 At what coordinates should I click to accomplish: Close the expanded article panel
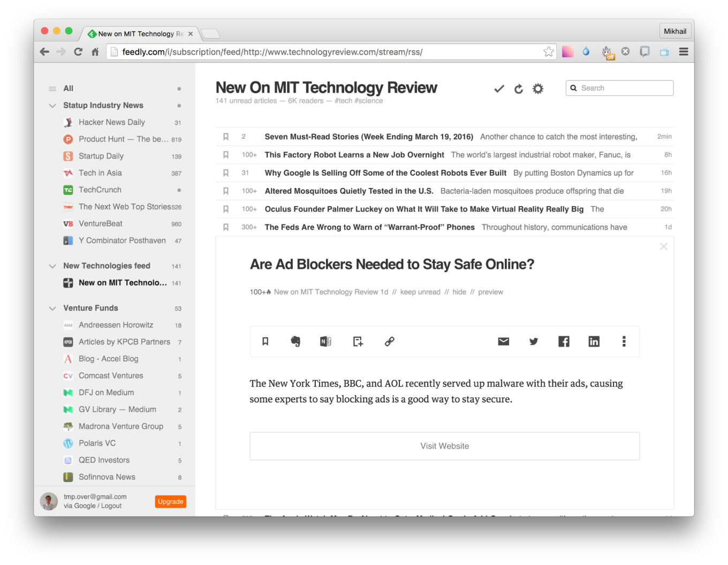click(664, 246)
